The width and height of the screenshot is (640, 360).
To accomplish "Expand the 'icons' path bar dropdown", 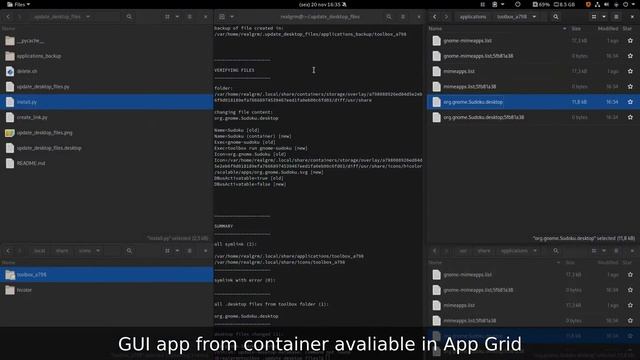I will [x=98, y=251].
